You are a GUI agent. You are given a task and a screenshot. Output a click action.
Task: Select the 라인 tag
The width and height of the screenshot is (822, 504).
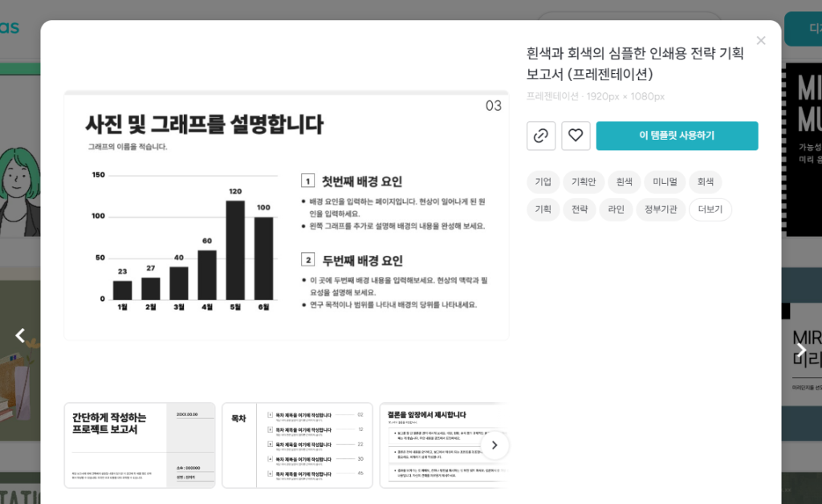pyautogui.click(x=616, y=209)
